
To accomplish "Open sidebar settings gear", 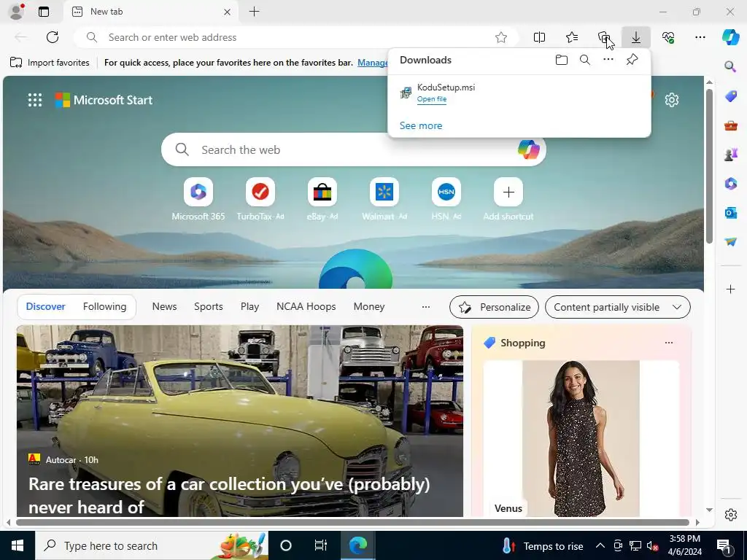I will coord(730,515).
